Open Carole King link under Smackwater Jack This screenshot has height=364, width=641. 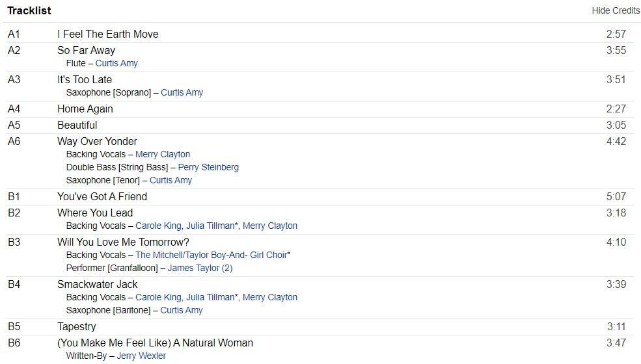pos(158,297)
